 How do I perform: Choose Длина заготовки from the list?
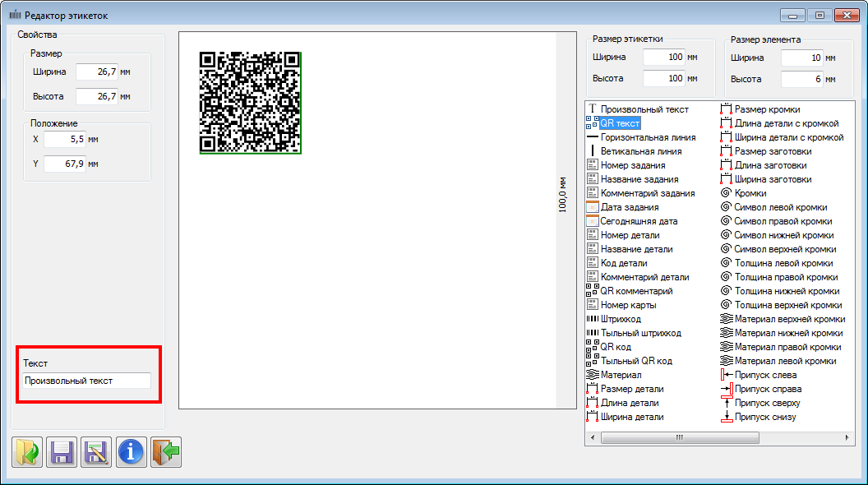[770, 165]
